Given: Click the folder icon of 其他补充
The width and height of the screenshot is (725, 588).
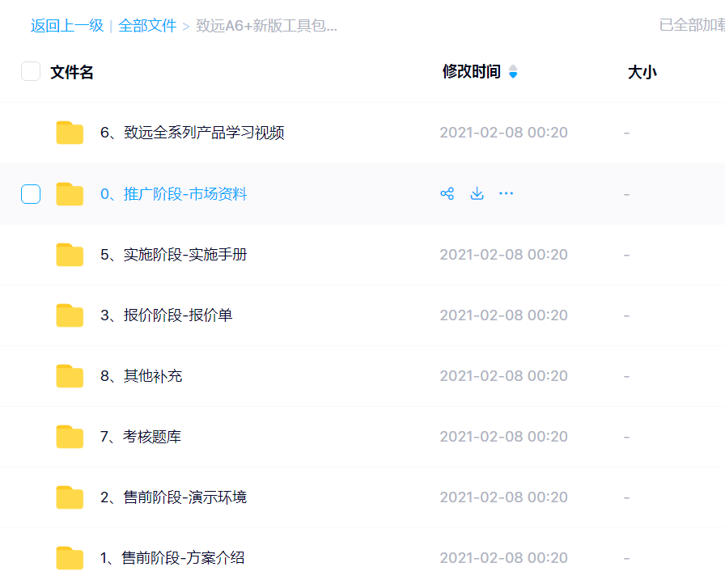Looking at the screenshot, I should pos(70,375).
